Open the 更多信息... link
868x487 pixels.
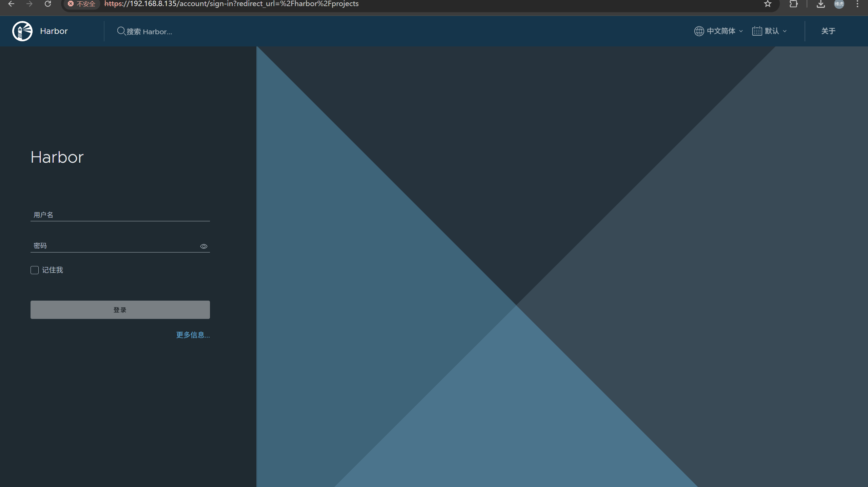(x=193, y=335)
